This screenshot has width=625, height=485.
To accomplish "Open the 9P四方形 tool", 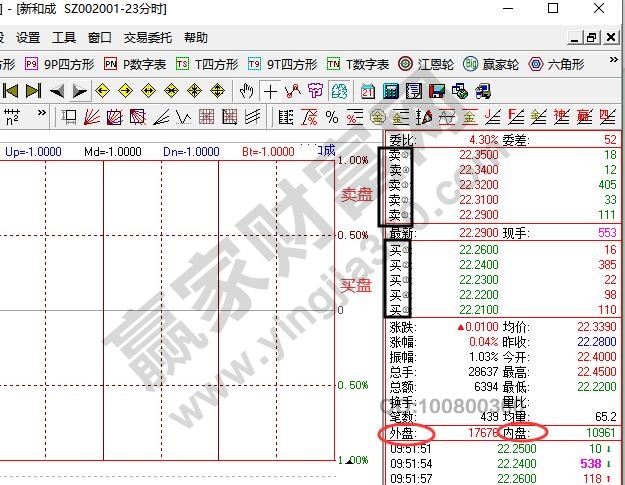I will click(x=60, y=63).
